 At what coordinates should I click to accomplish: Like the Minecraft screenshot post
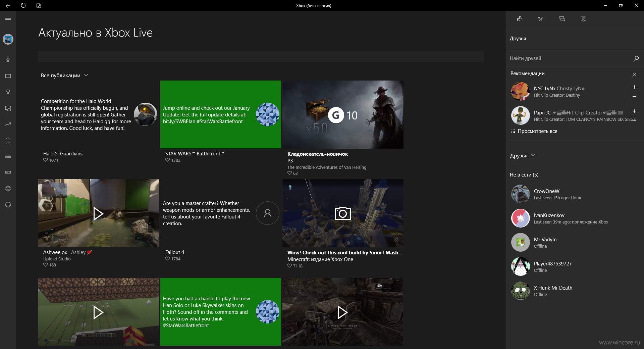click(290, 266)
